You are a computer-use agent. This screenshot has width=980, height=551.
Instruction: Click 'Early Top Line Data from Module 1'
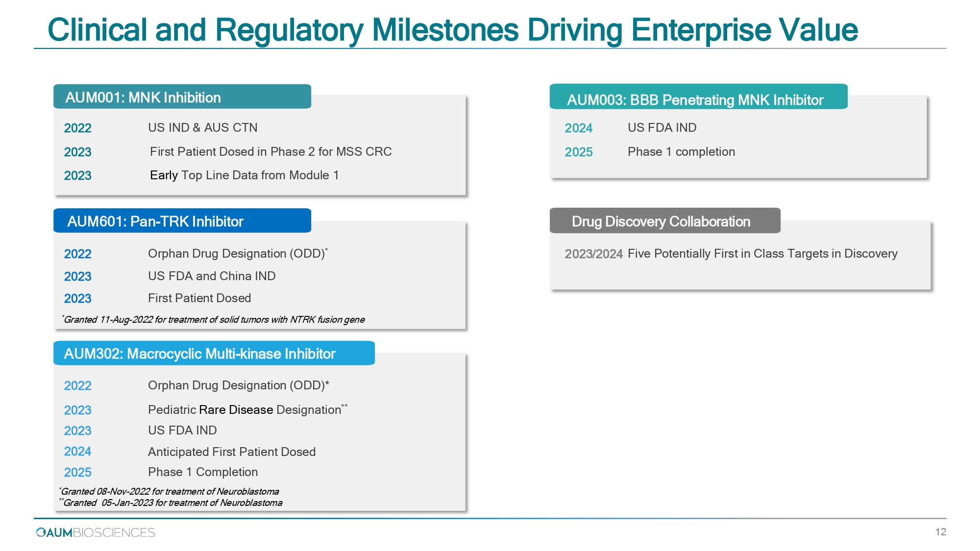(245, 175)
